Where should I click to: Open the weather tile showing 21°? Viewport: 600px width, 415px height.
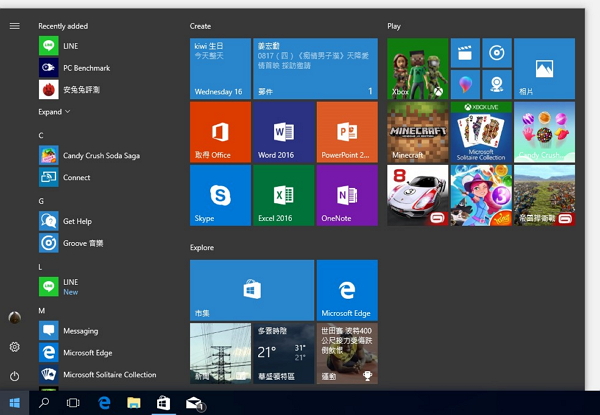click(x=284, y=353)
